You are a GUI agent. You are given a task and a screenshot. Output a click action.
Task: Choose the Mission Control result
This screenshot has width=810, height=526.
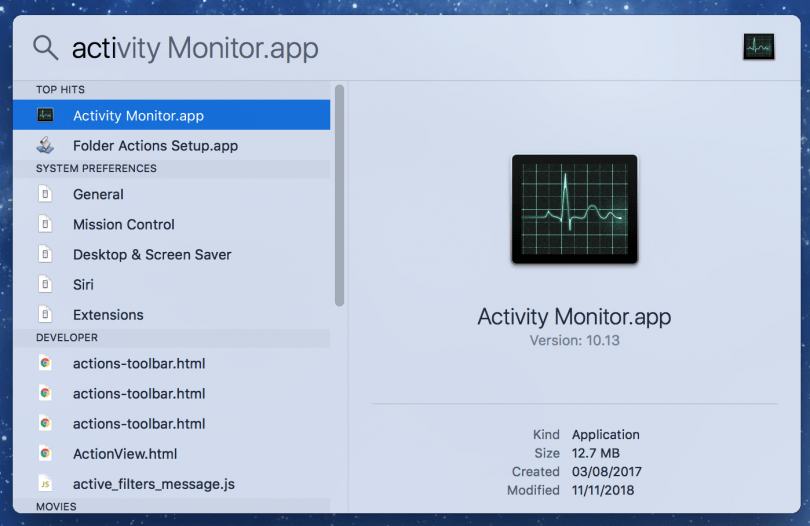172,224
